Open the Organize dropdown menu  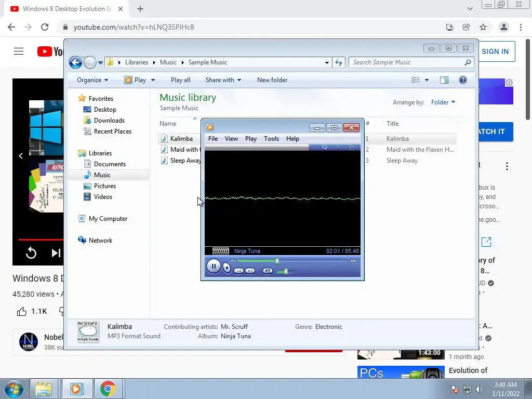92,80
